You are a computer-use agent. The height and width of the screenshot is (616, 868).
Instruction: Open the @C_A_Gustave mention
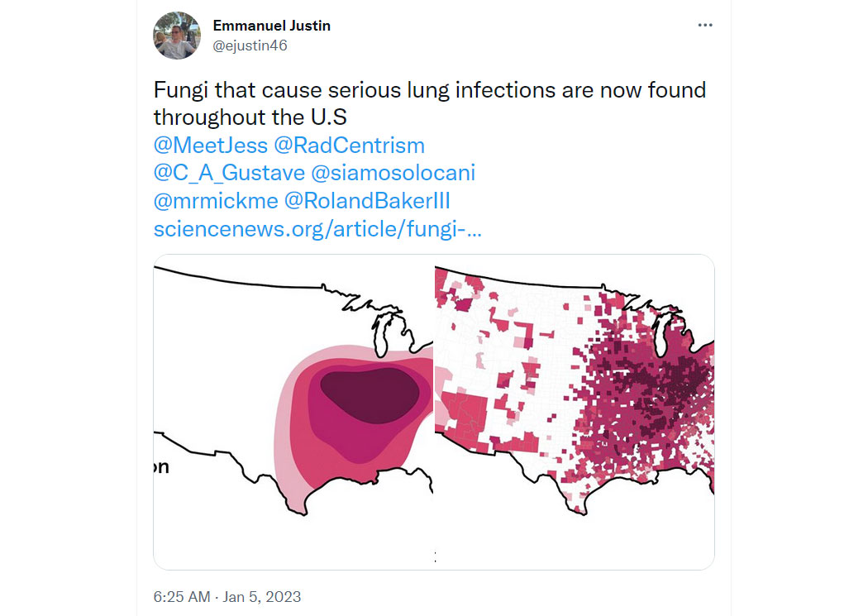click(x=229, y=174)
